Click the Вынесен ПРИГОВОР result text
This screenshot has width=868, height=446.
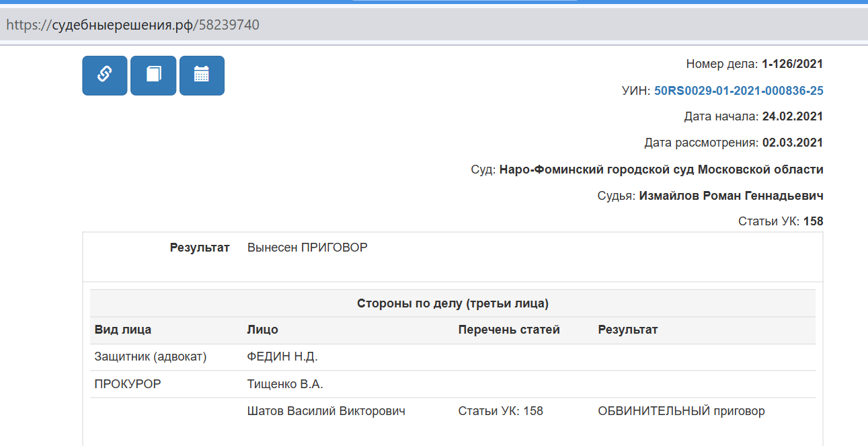pos(307,248)
